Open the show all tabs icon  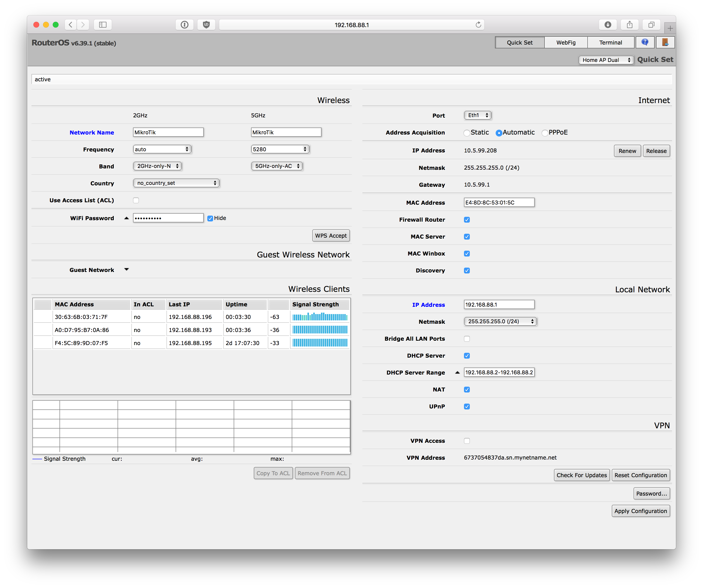[x=651, y=25]
